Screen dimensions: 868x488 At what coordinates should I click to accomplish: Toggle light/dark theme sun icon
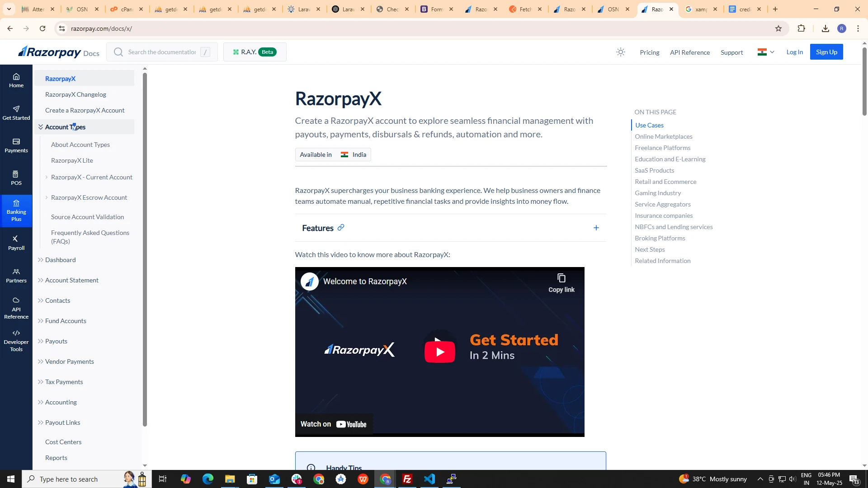click(621, 52)
